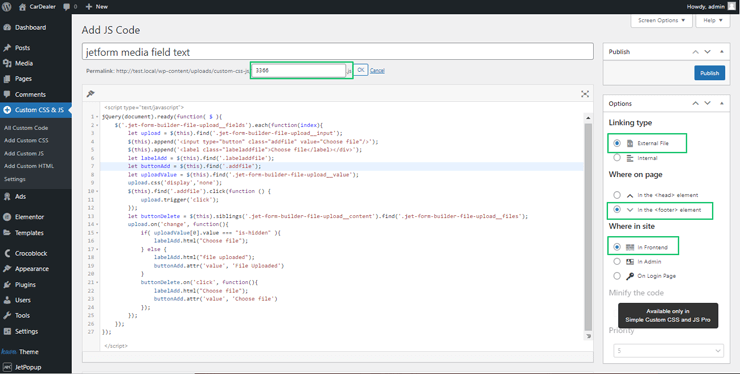Open the admin avatar profile

[x=732, y=7]
